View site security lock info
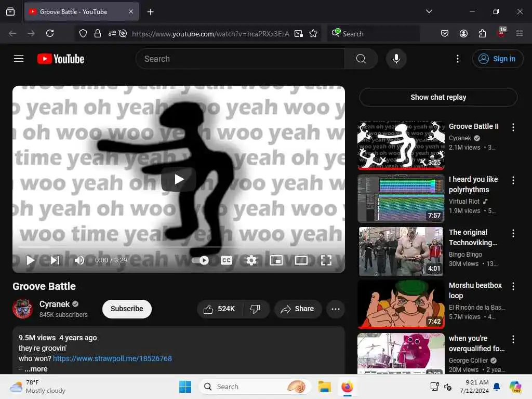 [97, 33]
